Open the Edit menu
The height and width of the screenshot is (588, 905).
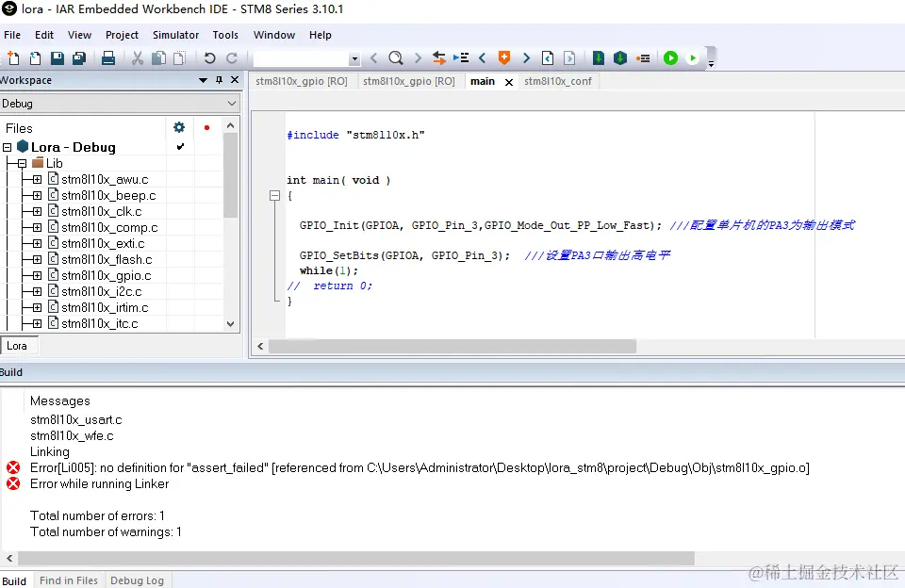[x=44, y=35]
